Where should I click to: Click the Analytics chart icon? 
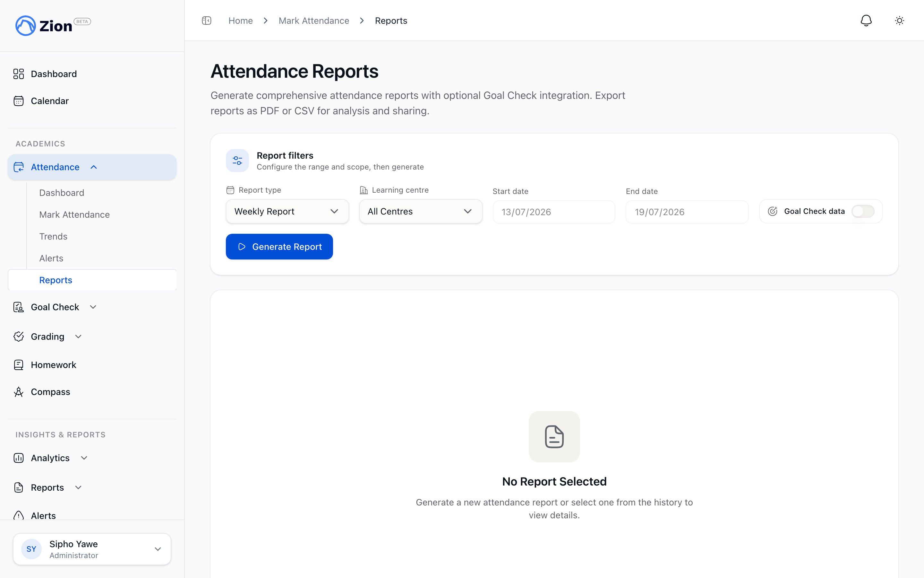pos(19,458)
